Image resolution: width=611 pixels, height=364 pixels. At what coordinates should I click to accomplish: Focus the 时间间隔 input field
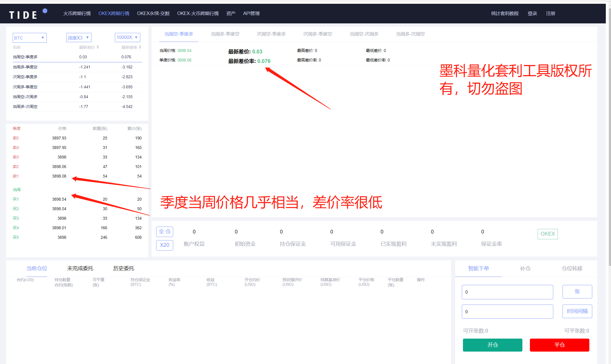[507, 311]
